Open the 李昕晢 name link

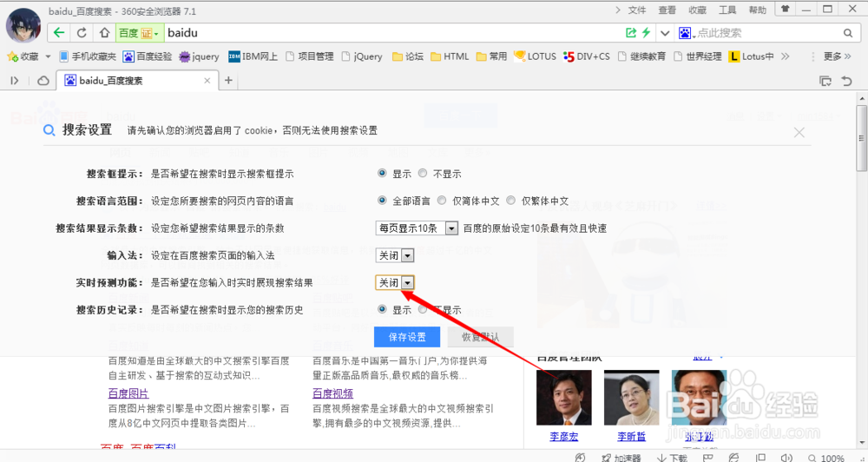[632, 437]
